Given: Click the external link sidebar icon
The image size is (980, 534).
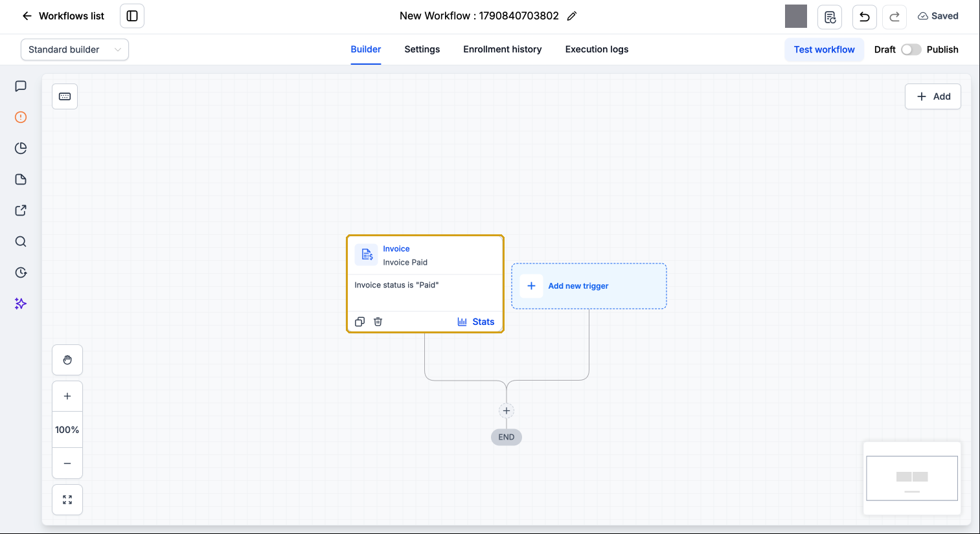Looking at the screenshot, I should 21,210.
